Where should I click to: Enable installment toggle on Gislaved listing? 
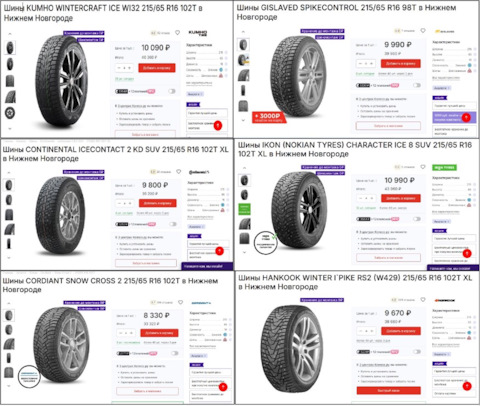click(x=417, y=85)
